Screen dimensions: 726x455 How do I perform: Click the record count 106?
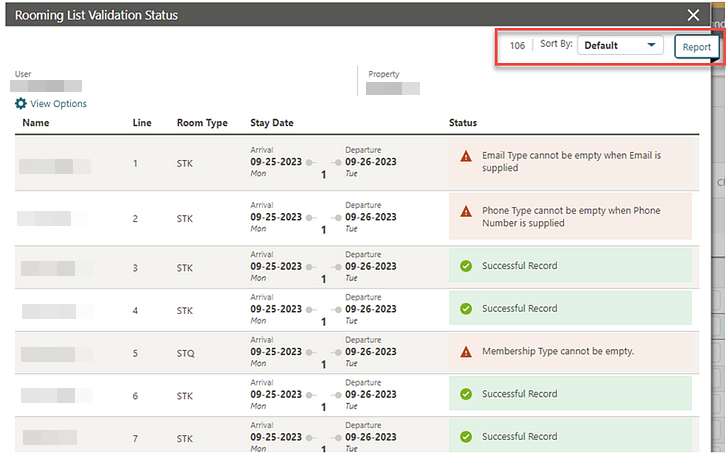(517, 45)
